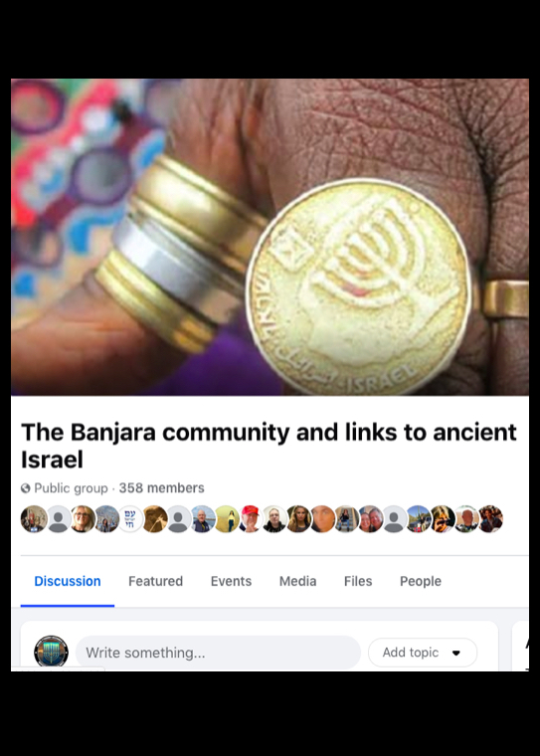Expand the Add topic dropdown
The width and height of the screenshot is (540, 756).
coord(423,653)
